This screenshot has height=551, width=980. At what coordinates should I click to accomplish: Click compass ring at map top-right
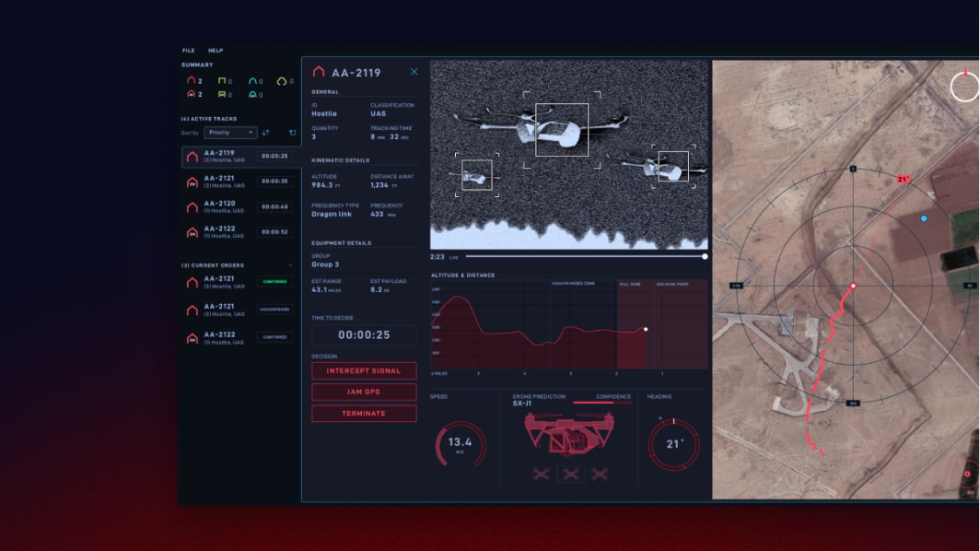pyautogui.click(x=965, y=87)
